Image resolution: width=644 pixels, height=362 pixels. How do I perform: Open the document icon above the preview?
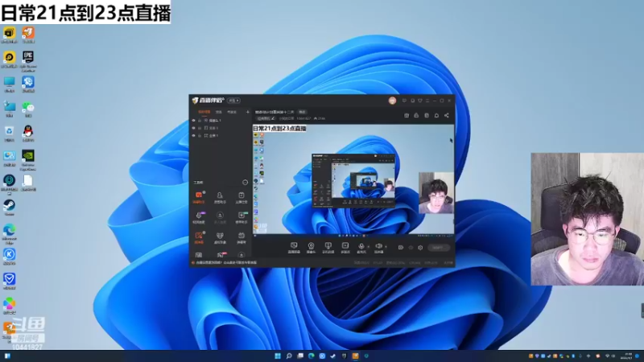427,115
